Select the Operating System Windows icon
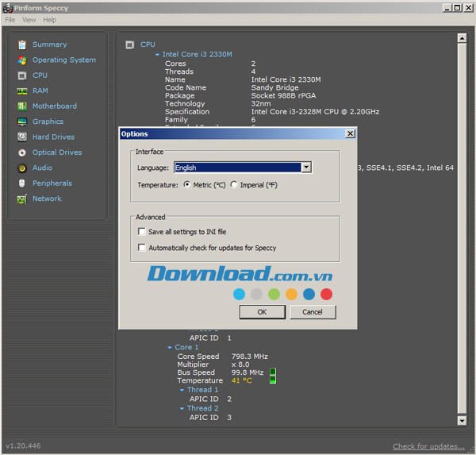476x455 pixels. point(21,60)
